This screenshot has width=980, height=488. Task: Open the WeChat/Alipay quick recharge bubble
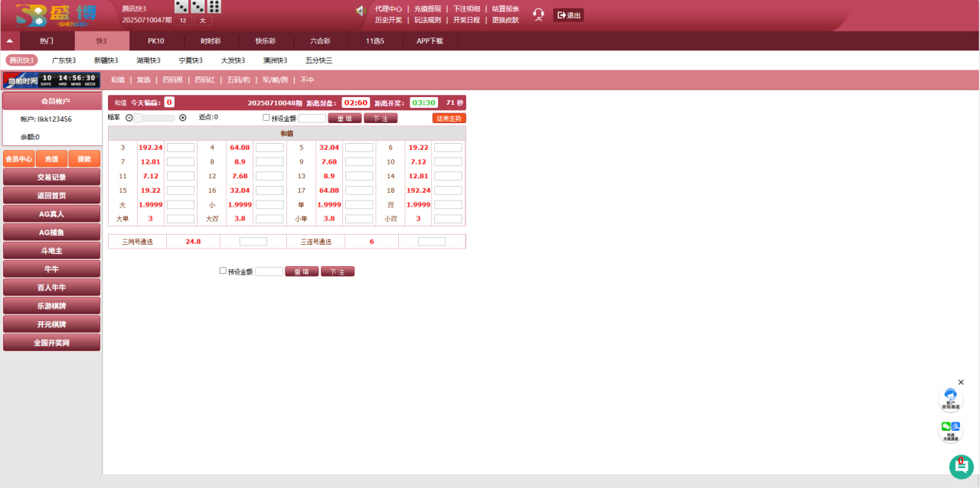tap(950, 431)
